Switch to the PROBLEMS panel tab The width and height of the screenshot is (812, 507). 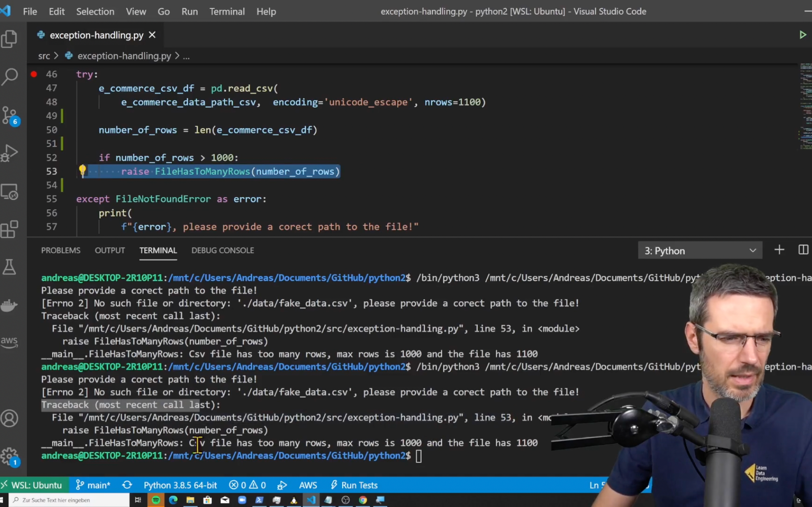(61, 250)
